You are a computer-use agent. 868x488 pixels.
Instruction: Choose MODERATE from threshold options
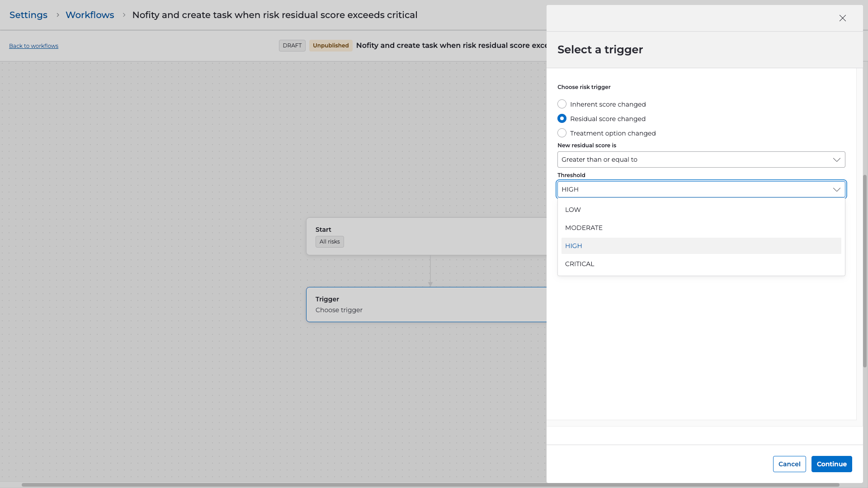pos(584,228)
